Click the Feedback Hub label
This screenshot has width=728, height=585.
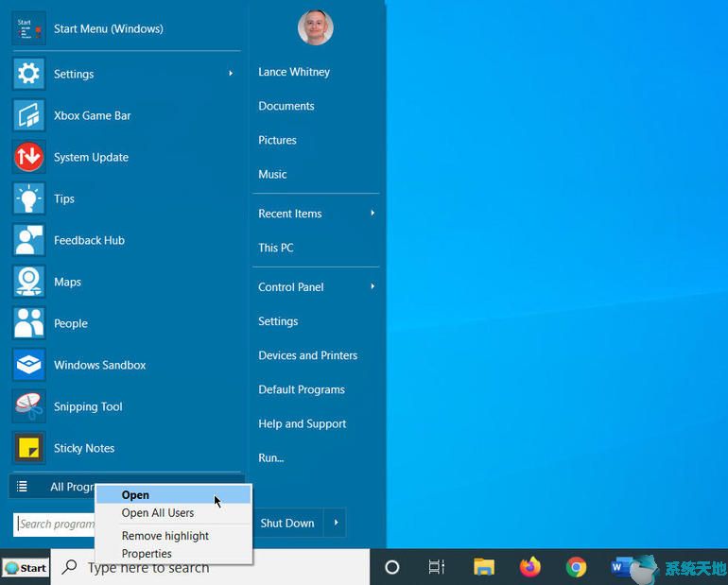(x=89, y=240)
